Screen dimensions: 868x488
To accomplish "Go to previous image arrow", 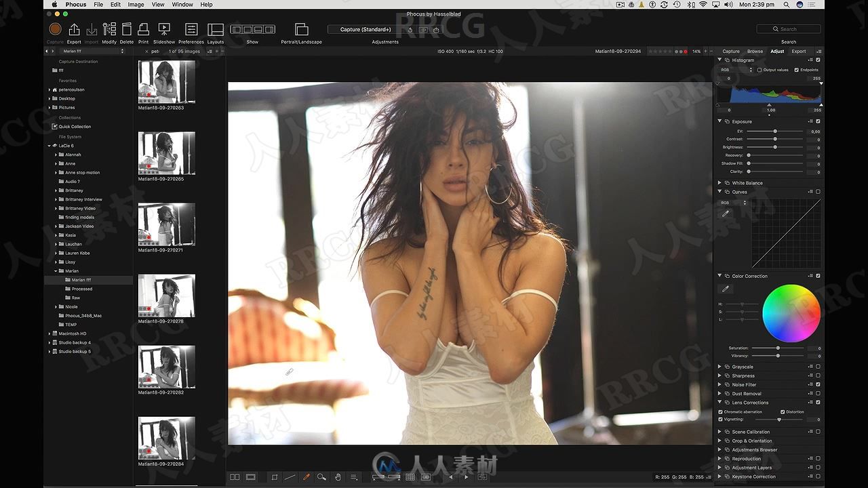I will 451,477.
